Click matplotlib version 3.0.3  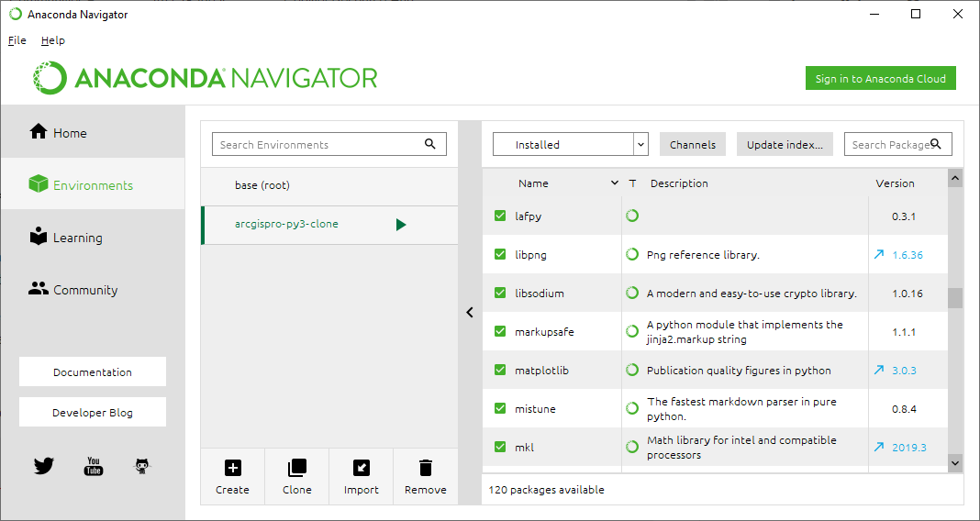click(904, 371)
